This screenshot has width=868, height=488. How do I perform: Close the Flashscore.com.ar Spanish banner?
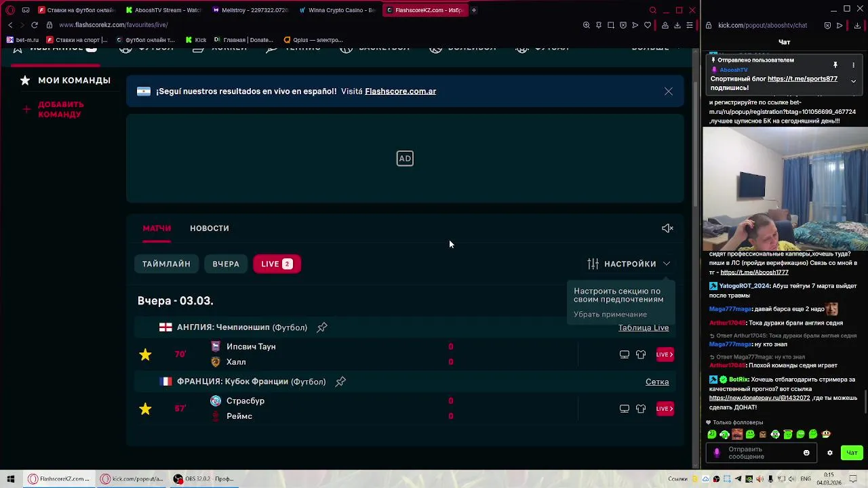[669, 91]
